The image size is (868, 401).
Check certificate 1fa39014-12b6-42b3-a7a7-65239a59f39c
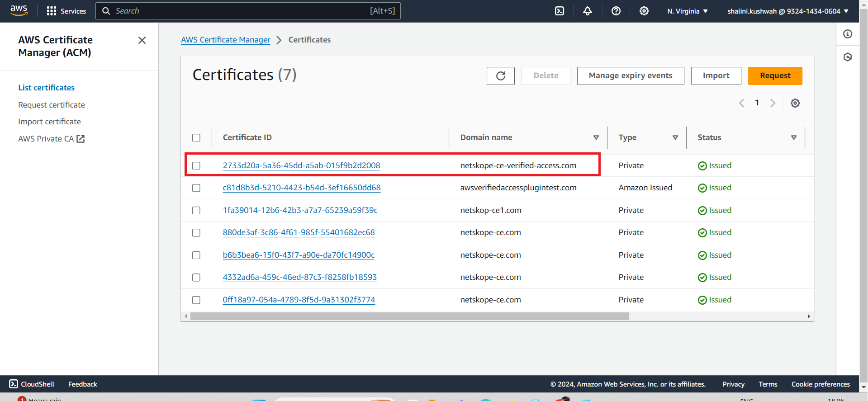[196, 210]
